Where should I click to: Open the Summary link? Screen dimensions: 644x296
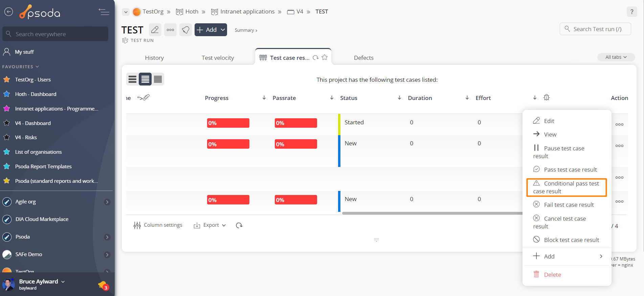pyautogui.click(x=246, y=30)
